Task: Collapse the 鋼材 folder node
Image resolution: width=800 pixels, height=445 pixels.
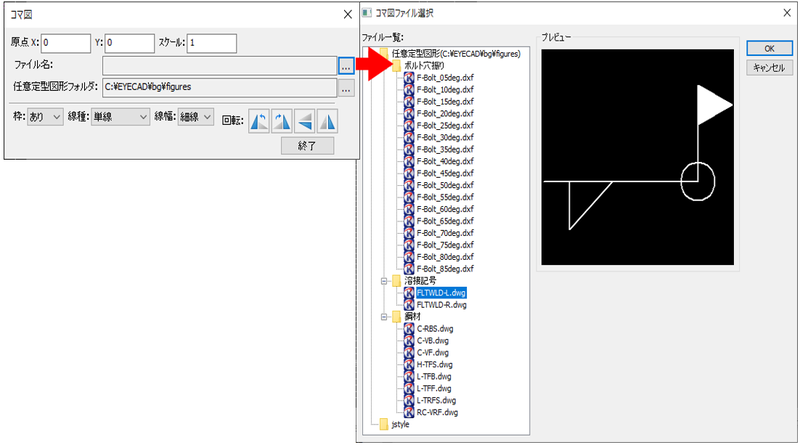Action: coord(384,316)
